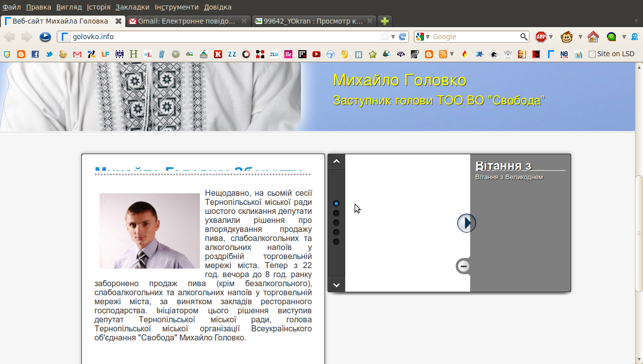
Task: Click the portrait photo of Михайло Головко
Action: 150,231
